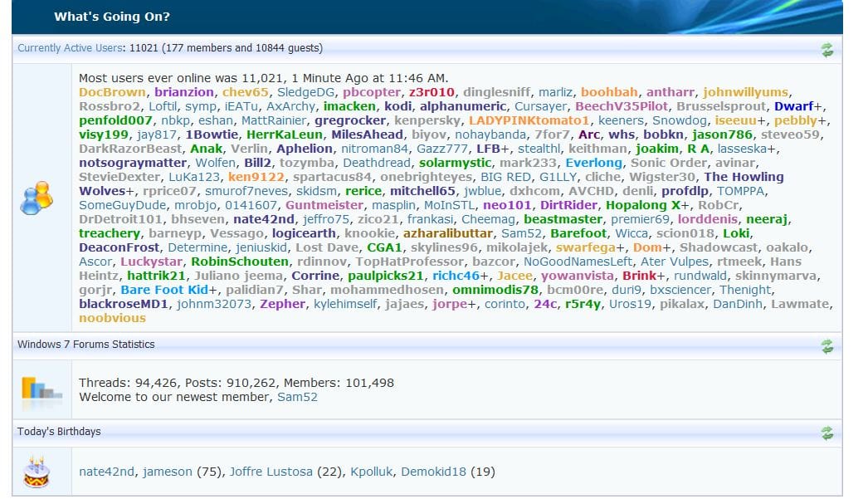The width and height of the screenshot is (868, 499).
Task: Open penfold007's user profile
Action: 115,120
